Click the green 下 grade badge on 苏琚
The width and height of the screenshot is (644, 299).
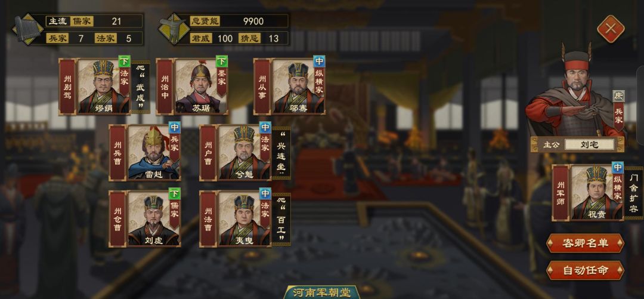click(222, 61)
